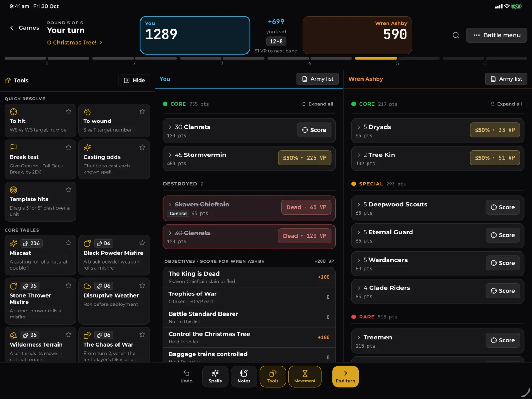Open the Christmas Tree scenario link
532x399 pixels.
coord(75,43)
